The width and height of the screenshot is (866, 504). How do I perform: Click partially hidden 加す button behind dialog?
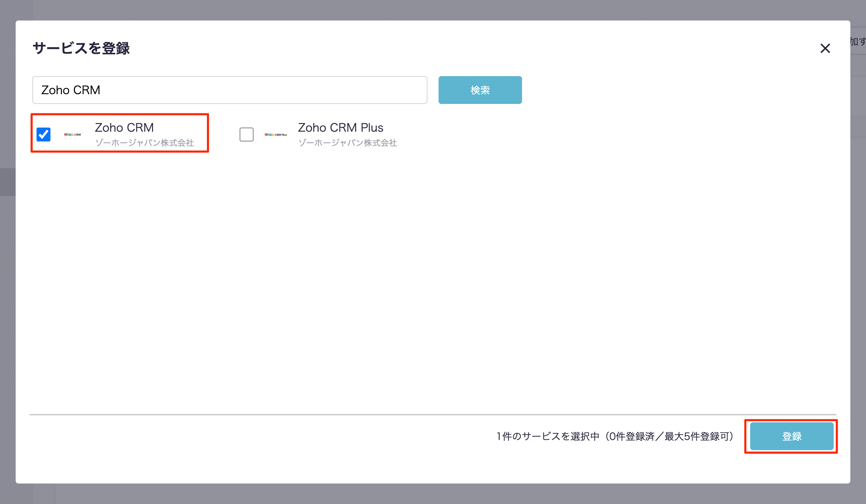pyautogui.click(x=858, y=42)
